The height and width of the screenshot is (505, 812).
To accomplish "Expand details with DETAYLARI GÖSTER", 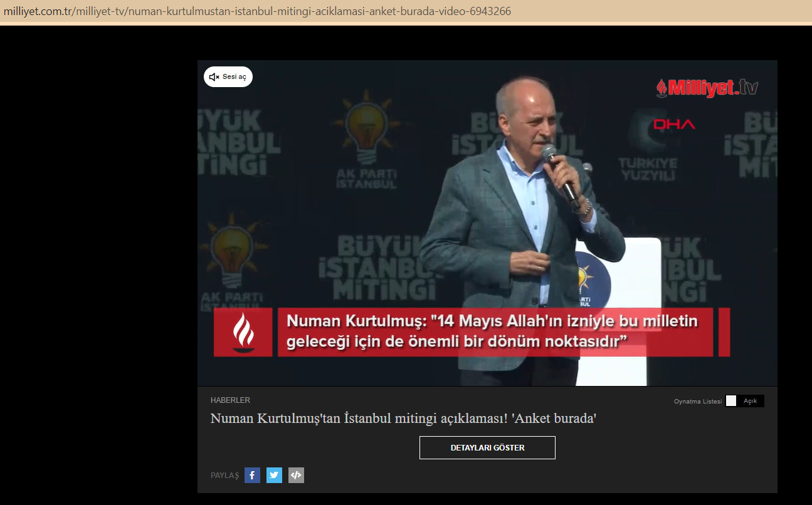I will pos(487,448).
